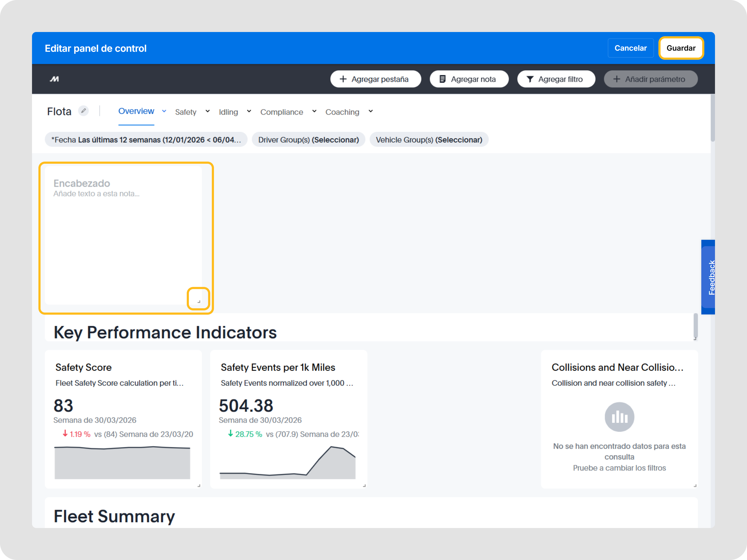
Task: Open the Coaching tab dropdown arrow
Action: [x=371, y=111]
